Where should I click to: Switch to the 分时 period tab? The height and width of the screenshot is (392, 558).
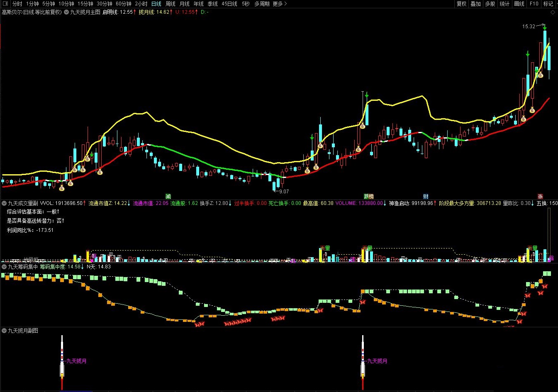(17, 4)
